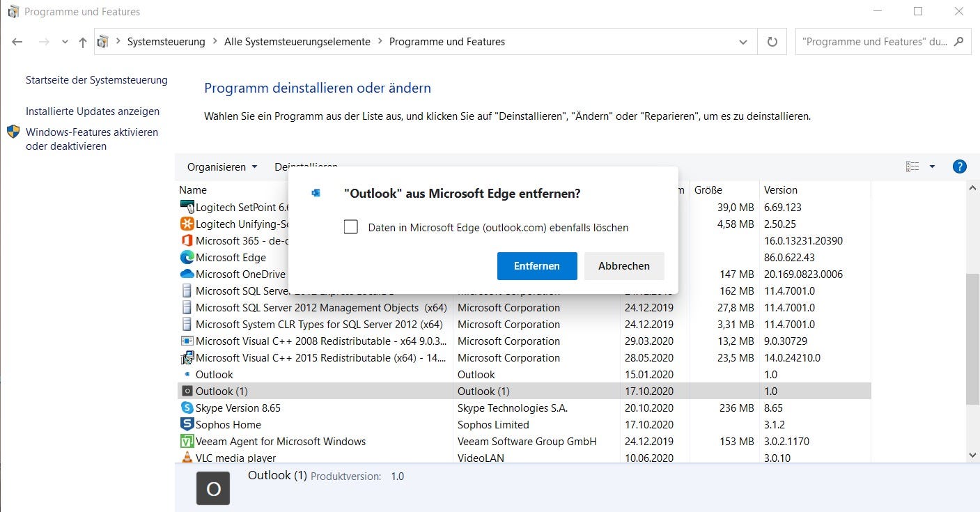This screenshot has height=512, width=980.
Task: Click Programme und Features breadcrumb
Action: (x=447, y=42)
